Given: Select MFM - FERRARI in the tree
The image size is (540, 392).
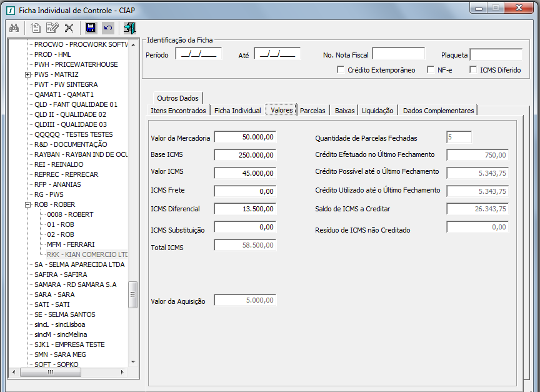Looking at the screenshot, I should point(70,244).
